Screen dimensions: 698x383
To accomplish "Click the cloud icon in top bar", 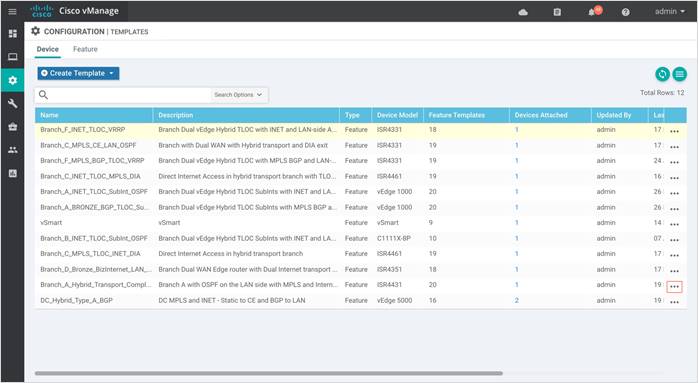I will 523,12.
